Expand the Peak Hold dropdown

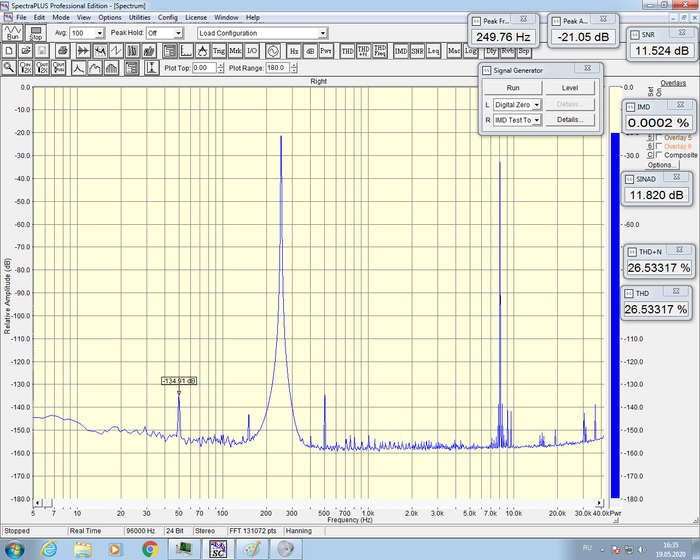179,33
